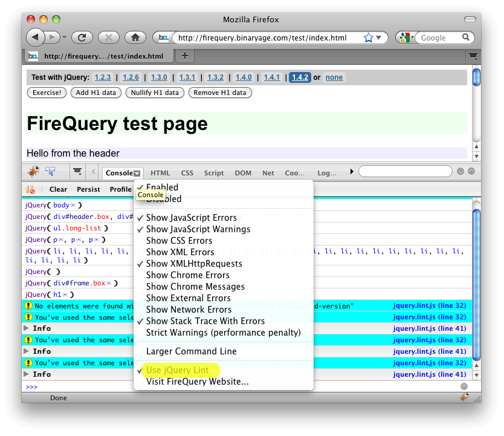Image resolution: width=504 pixels, height=436 pixels.
Task: Click the Firebug icon in the status bar
Action: tap(464, 397)
